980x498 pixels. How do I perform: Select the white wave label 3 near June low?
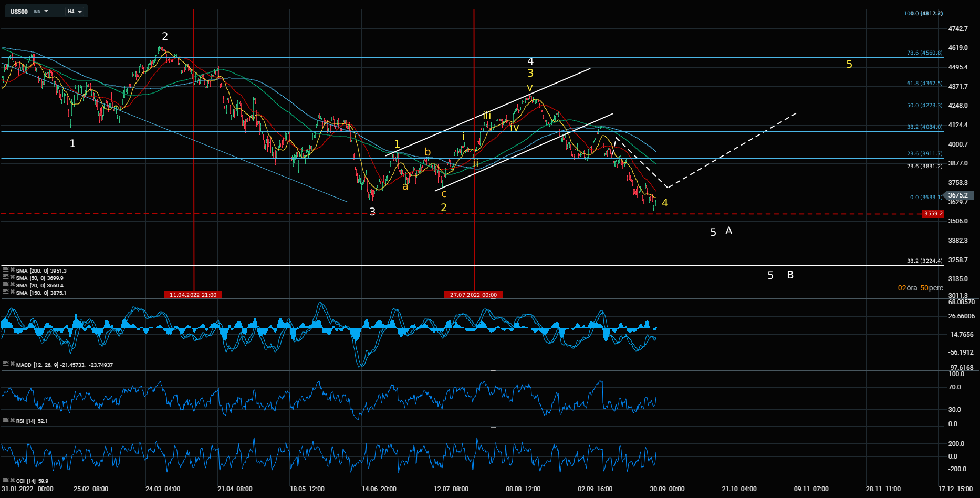372,212
